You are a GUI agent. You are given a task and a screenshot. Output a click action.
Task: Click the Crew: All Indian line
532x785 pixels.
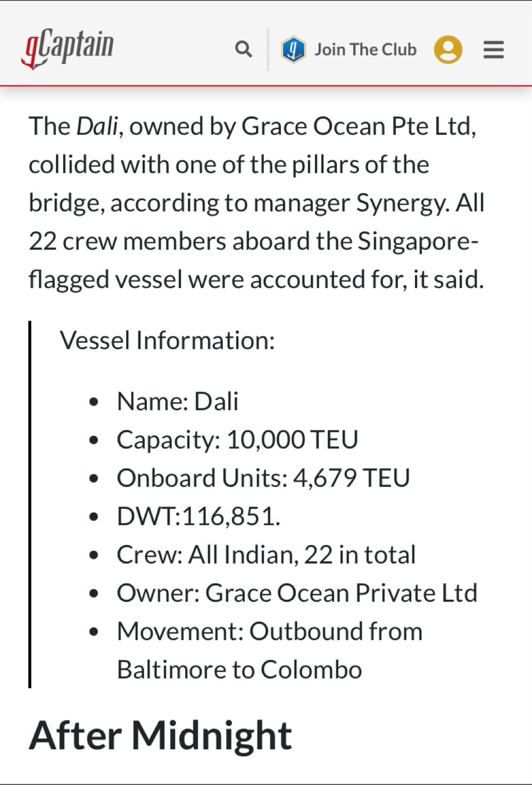(266, 555)
